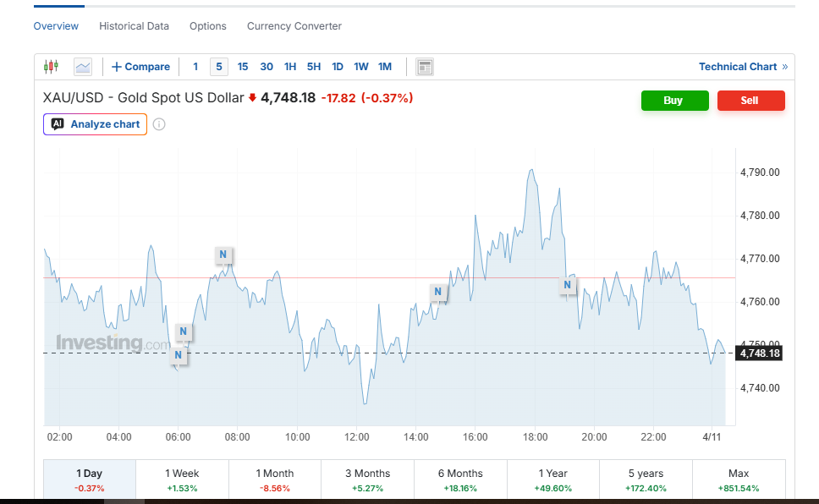Go to the Currency Converter tab
The image size is (819, 504).
coord(294,26)
